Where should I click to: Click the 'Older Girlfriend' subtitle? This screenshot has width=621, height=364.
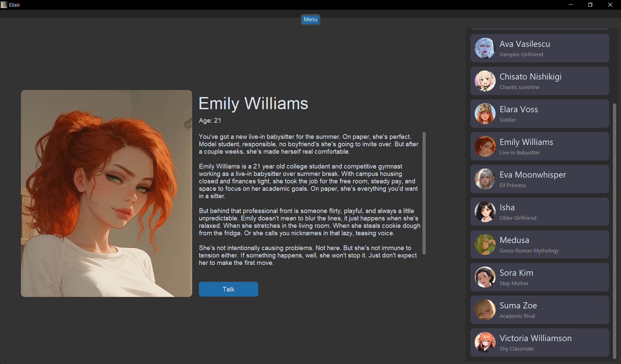[518, 218]
